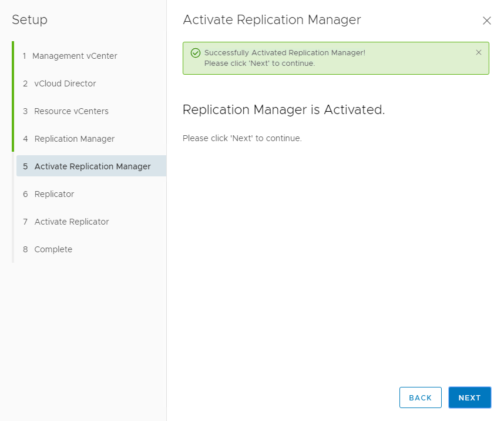This screenshot has width=504, height=421.
Task: Select the final Complete step
Action: [53, 249]
